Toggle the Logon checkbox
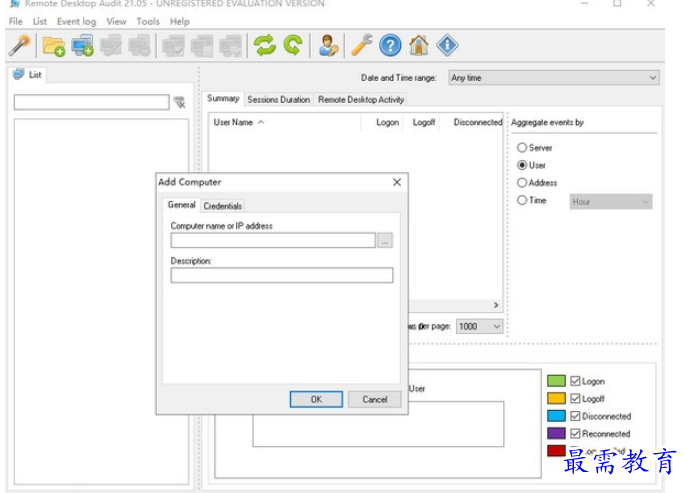The image size is (685, 493). coord(575,381)
